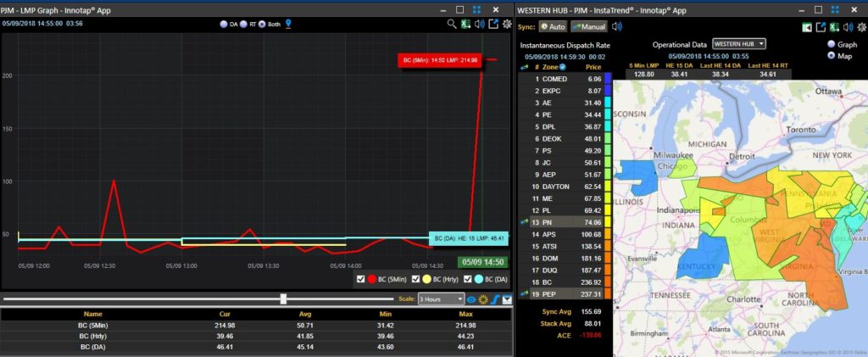Select the Both radio option
The height and width of the screenshot is (357, 868).
point(263,25)
